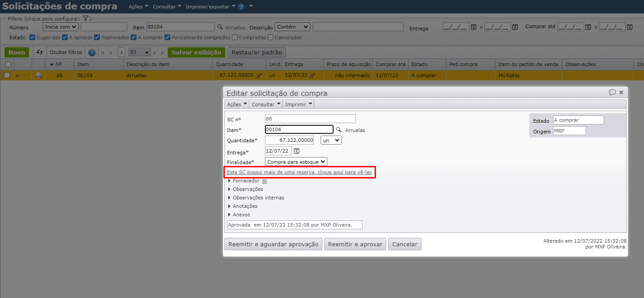Open calendar for Comprar até end date

click(630, 27)
